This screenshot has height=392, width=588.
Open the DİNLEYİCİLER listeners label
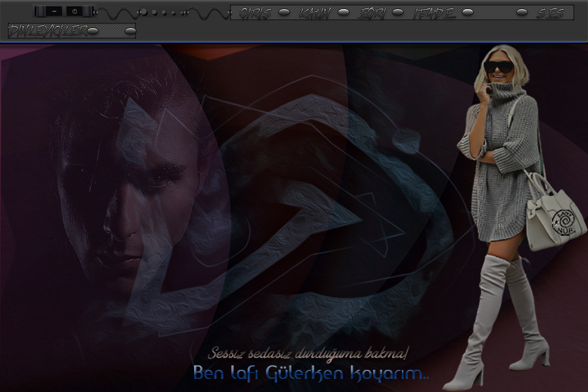[48, 31]
